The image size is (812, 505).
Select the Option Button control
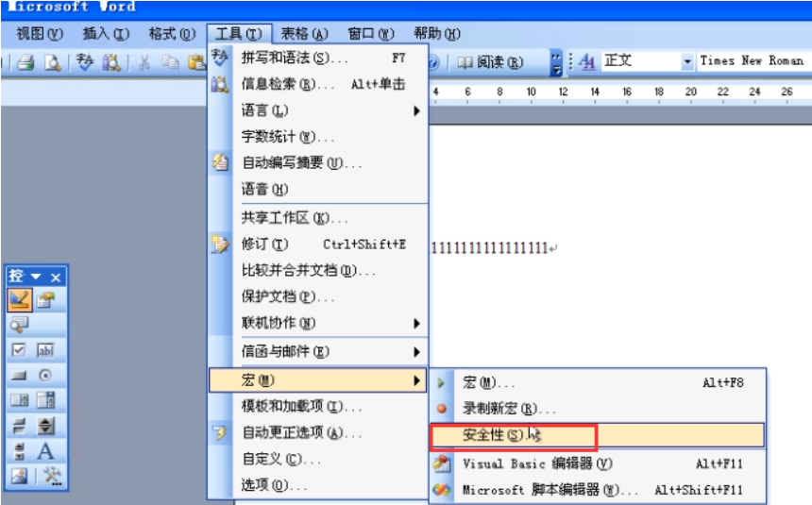click(45, 376)
